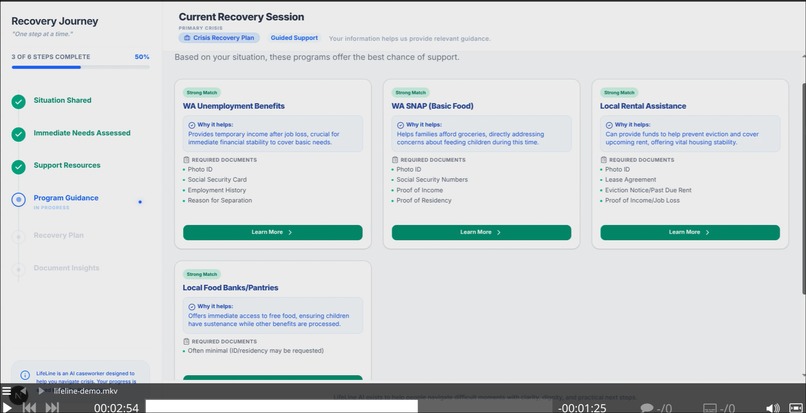Click the remaining time -00:01:25
Viewport: 806px width, 413px height.
[582, 408]
